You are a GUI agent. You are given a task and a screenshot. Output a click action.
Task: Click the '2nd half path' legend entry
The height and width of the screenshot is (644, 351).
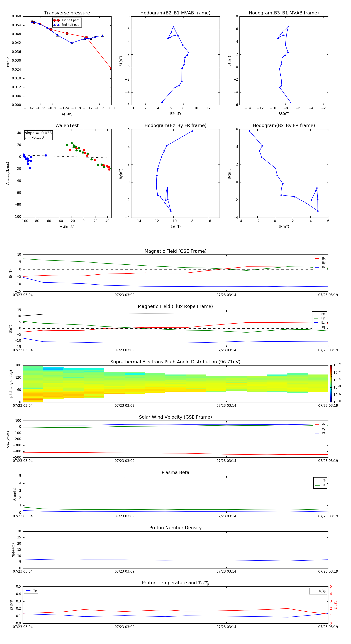(x=67, y=25)
